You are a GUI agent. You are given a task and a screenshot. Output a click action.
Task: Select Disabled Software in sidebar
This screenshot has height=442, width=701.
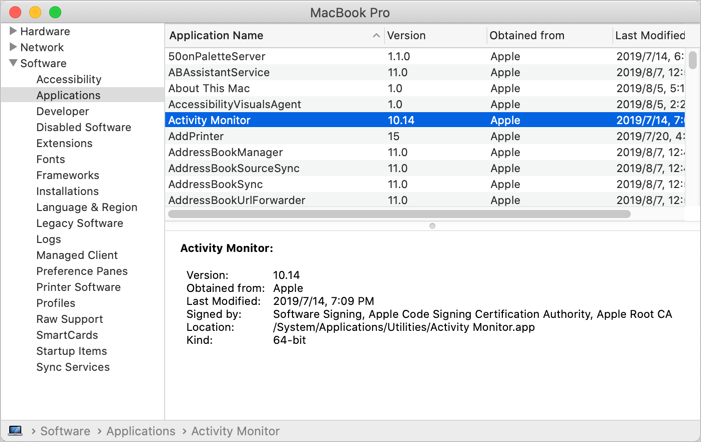pos(83,127)
